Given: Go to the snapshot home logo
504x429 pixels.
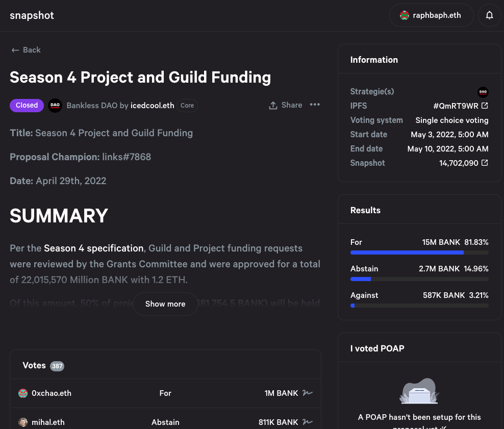Looking at the screenshot, I should click(x=32, y=15).
